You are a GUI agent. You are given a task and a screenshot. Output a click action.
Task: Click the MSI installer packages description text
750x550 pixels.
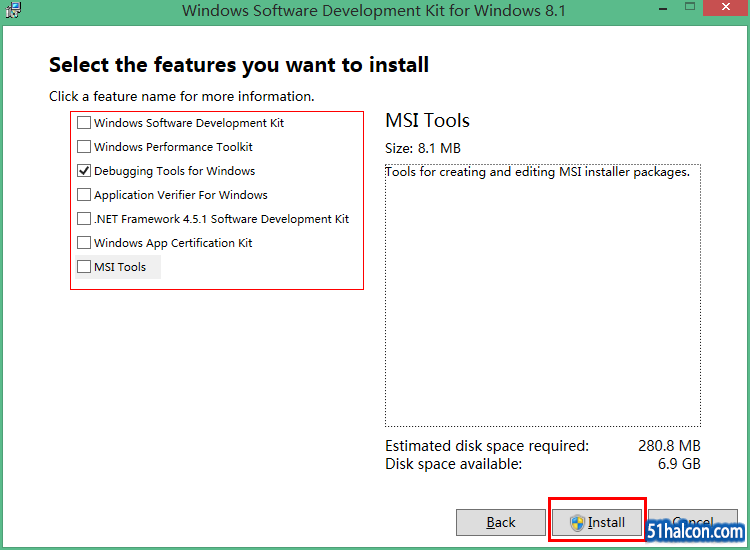[538, 172]
